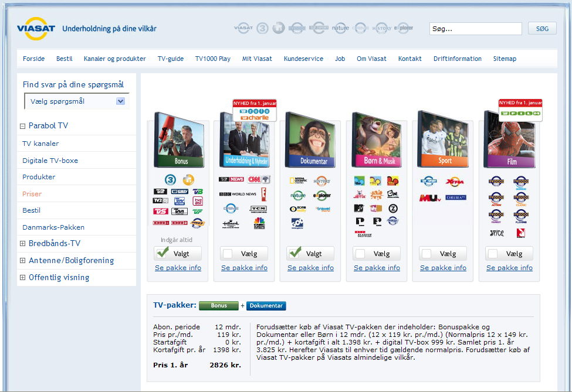
Task: Click the TV1000 Action logo
Action: 496,199
